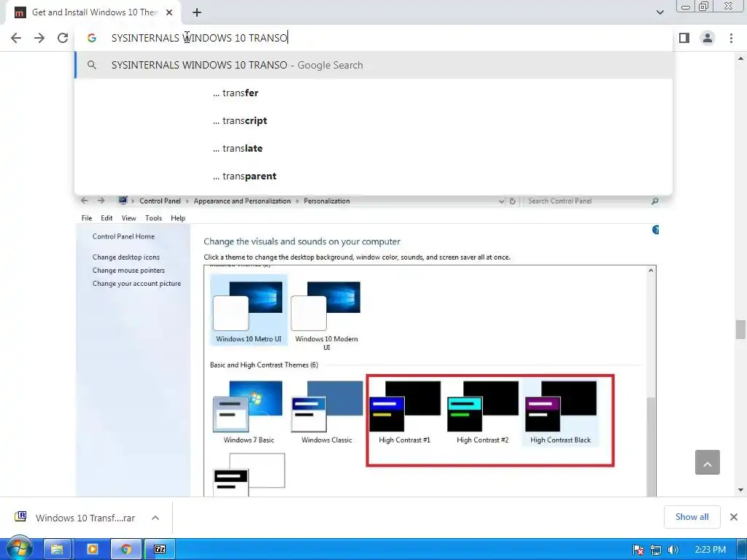Choose the 'translate' suggestion
This screenshot has width=747, height=560.
[373, 148]
